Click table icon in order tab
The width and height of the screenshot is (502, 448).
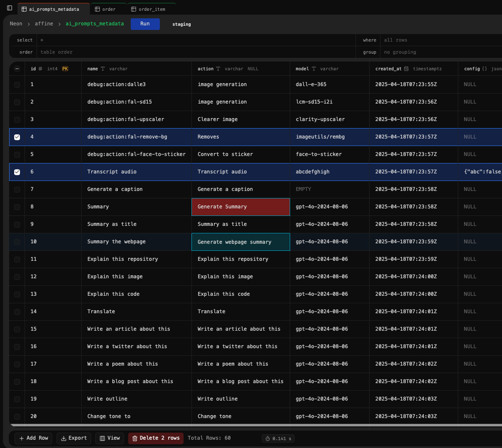click(x=97, y=9)
